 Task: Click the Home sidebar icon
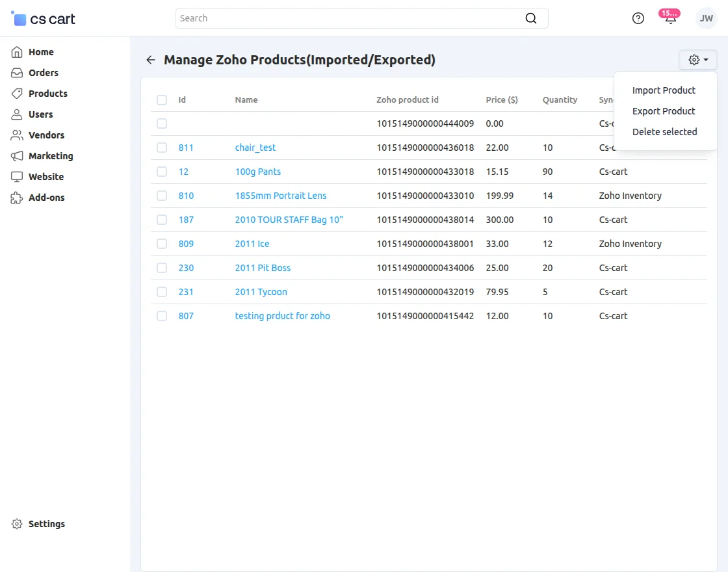(17, 52)
